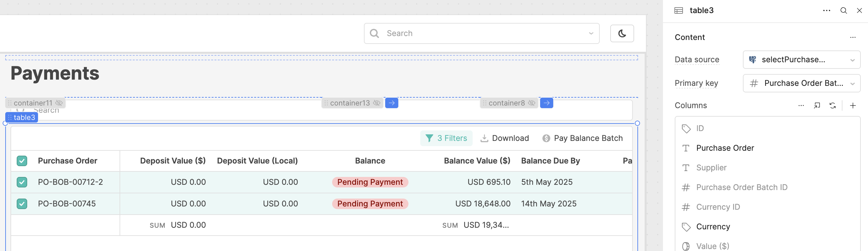Click Download table data button
Viewport: 868px width, 251px height.
click(504, 138)
